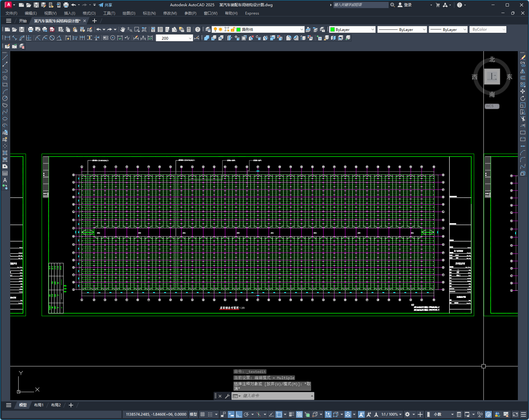Viewport: 529px width, 420px height.
Task: Click the keyword search box in title bar
Action: tap(361, 5)
